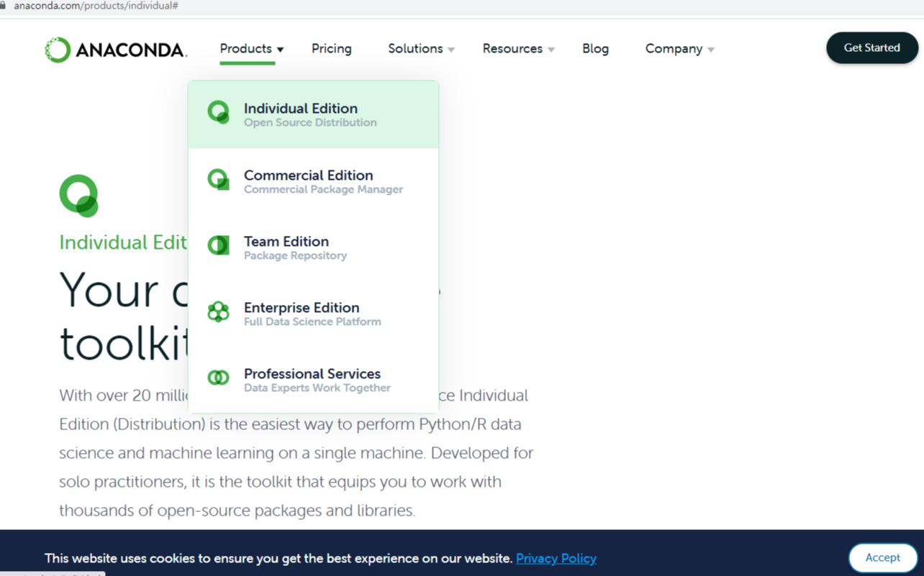This screenshot has height=576, width=924.
Task: Click the Team Edition half-circle icon
Action: coord(218,245)
